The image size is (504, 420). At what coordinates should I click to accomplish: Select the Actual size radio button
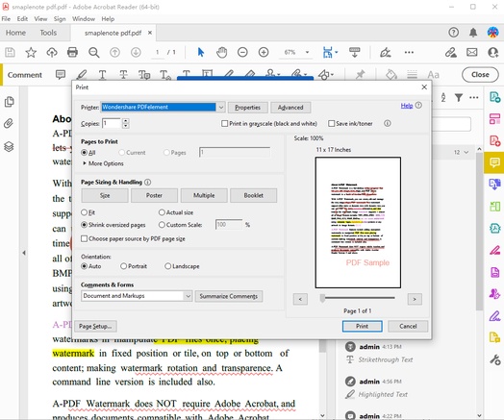[x=162, y=212]
